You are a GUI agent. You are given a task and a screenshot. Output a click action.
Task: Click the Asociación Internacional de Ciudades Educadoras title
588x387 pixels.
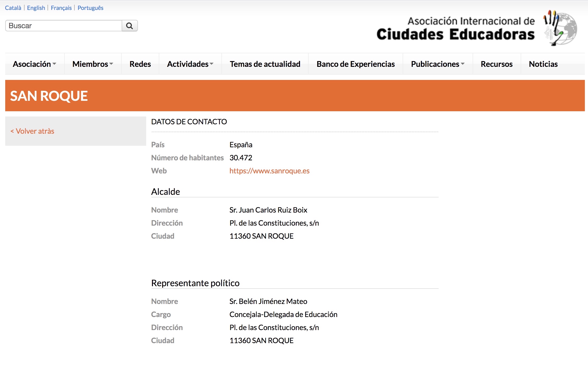[x=456, y=29]
